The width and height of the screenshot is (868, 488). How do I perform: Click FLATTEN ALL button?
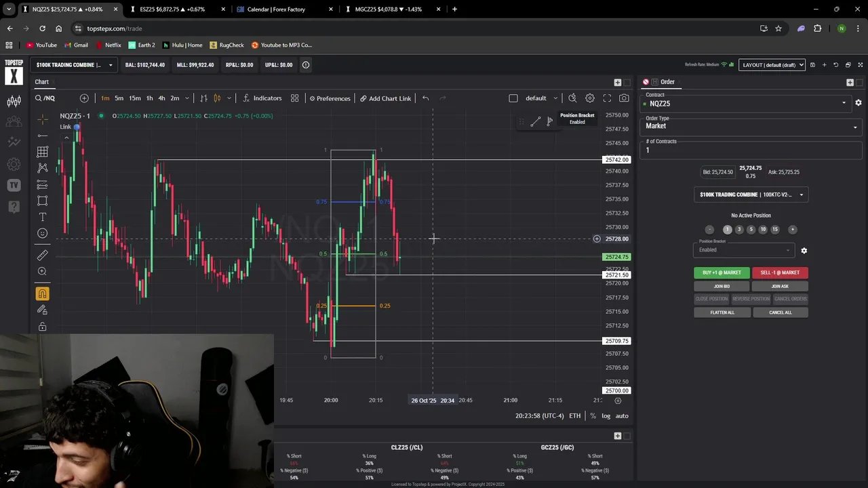point(722,312)
